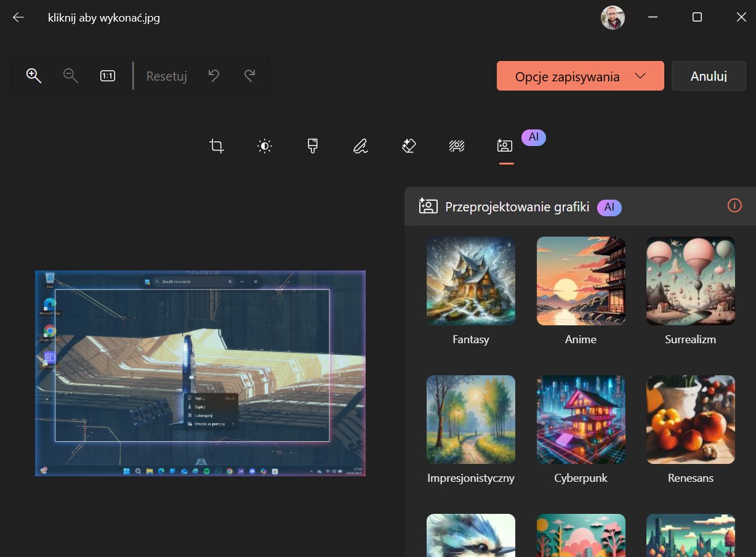The height and width of the screenshot is (557, 756).
Task: Redo the last edit
Action: 249,76
